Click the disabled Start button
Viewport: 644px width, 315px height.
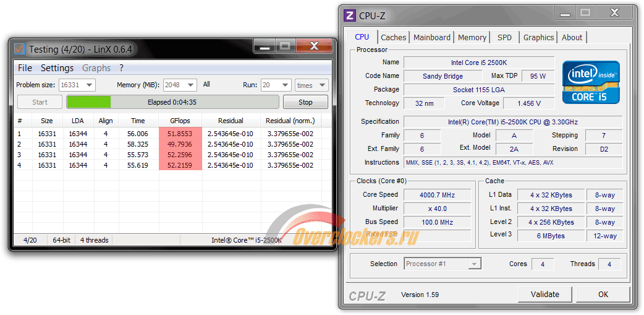point(40,102)
